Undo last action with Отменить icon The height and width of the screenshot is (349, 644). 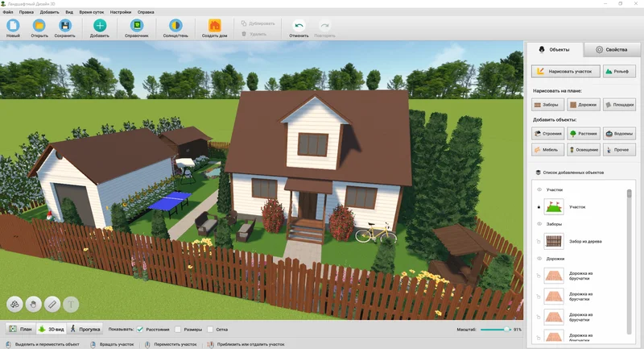point(299,26)
